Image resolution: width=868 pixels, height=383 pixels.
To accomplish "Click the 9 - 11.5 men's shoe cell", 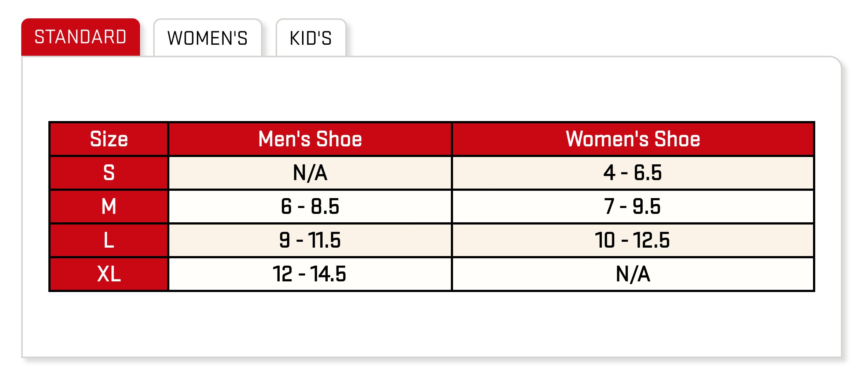I will (x=310, y=240).
